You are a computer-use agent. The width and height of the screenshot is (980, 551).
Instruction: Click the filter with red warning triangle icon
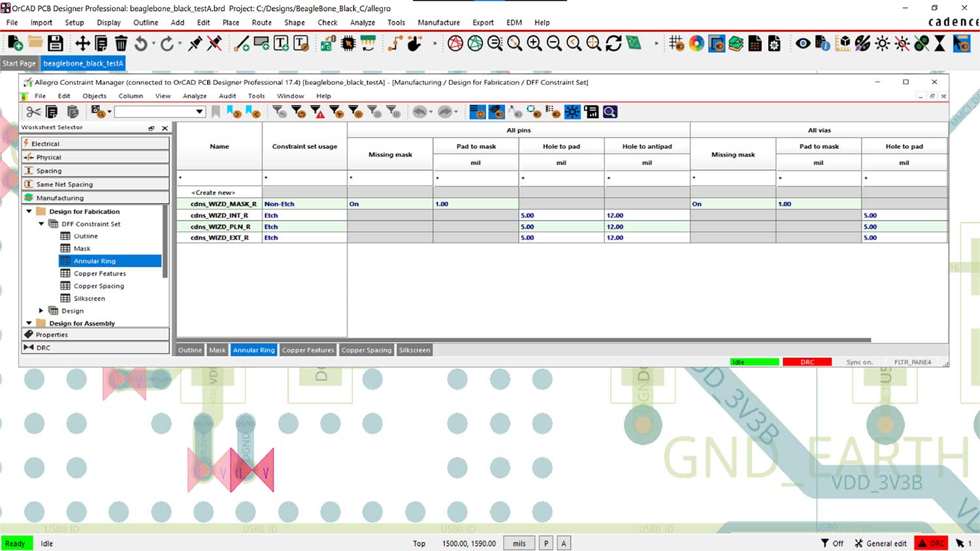point(318,112)
